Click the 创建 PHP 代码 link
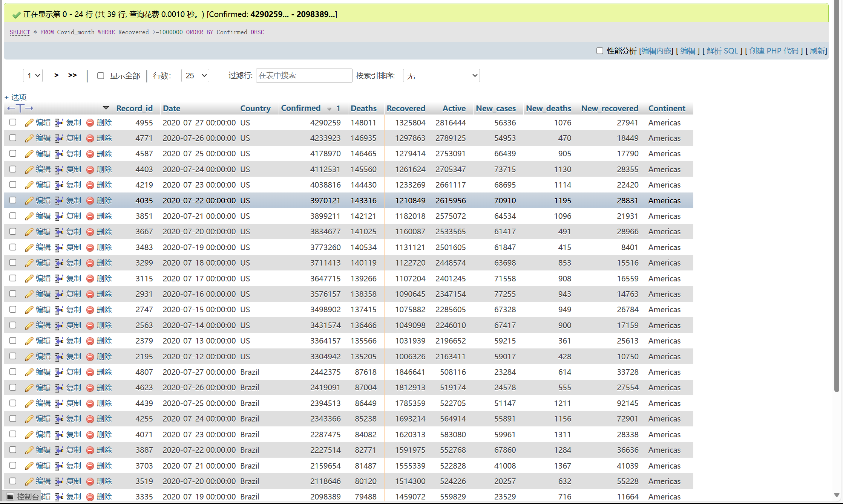843x504 pixels. [774, 51]
